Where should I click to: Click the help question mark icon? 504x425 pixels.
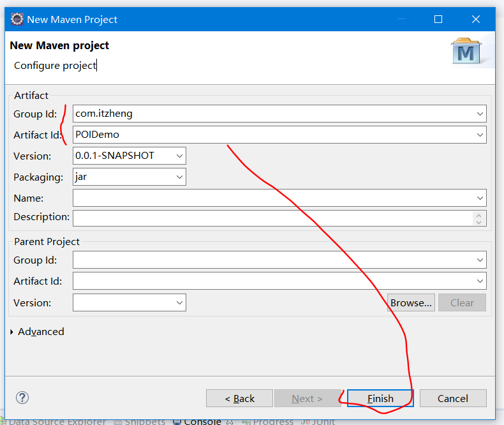(x=22, y=398)
